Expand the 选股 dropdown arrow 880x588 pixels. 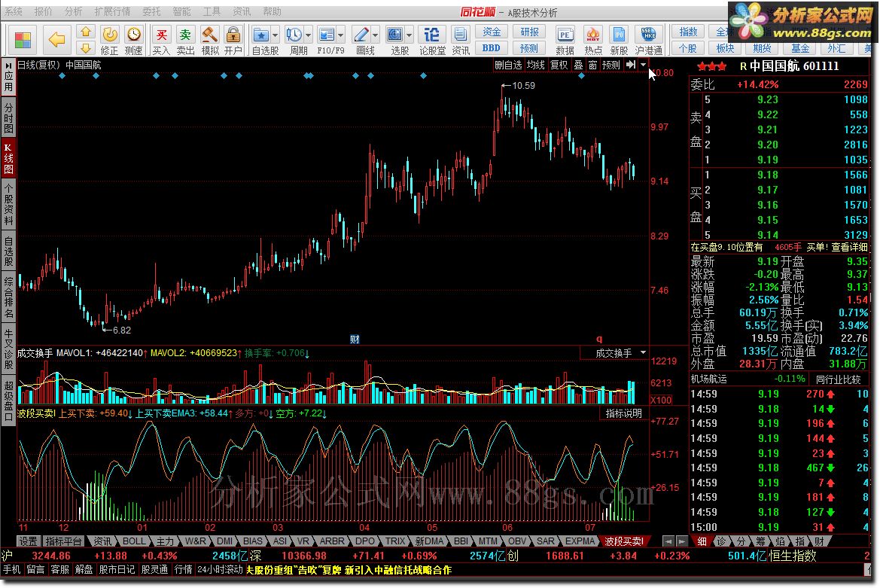409,35
